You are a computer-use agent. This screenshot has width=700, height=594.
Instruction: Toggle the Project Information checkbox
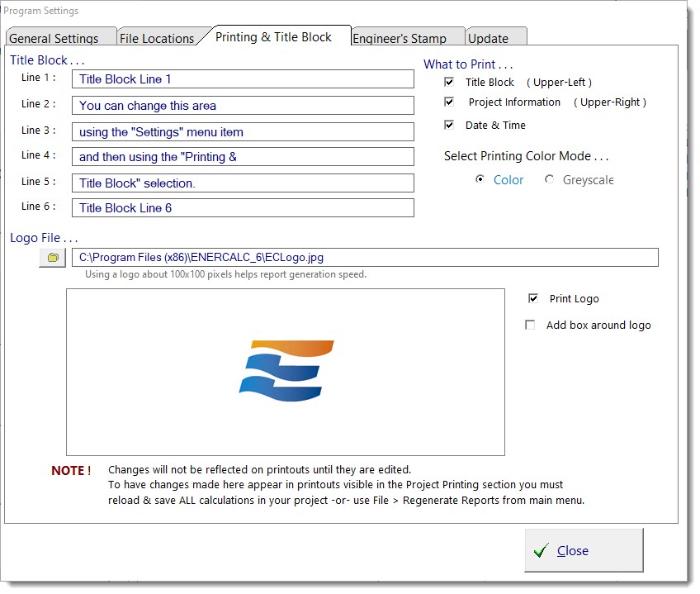[x=449, y=102]
